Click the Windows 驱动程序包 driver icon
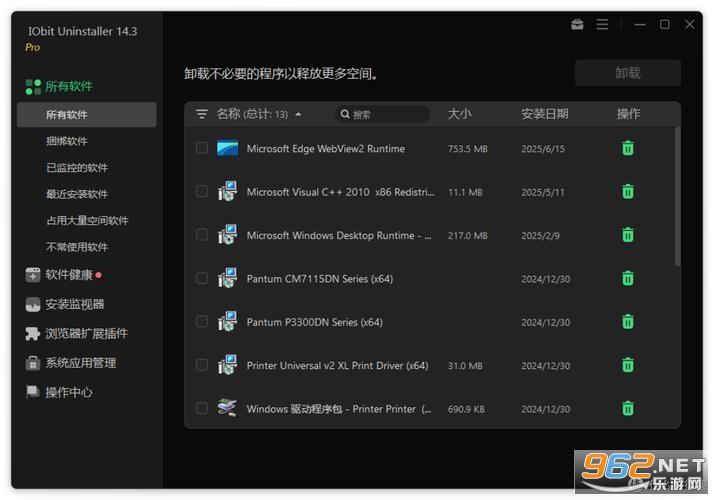Viewport: 714px width, 500px height. tap(227, 408)
